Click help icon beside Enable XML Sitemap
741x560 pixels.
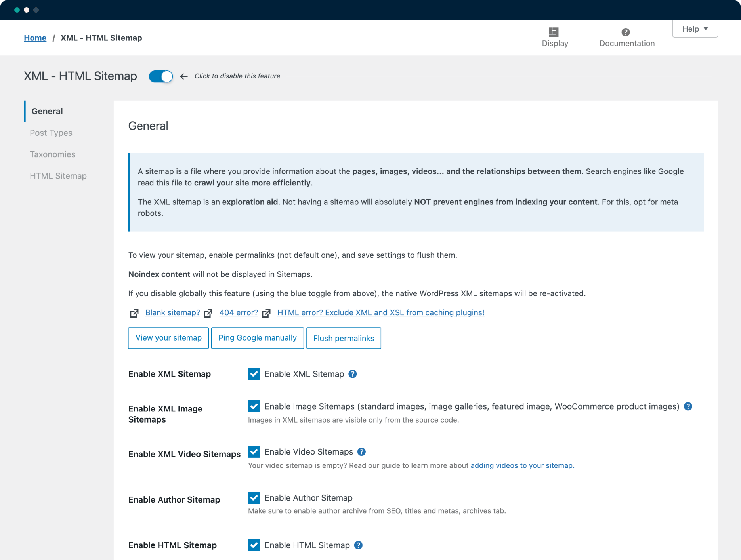click(x=352, y=374)
